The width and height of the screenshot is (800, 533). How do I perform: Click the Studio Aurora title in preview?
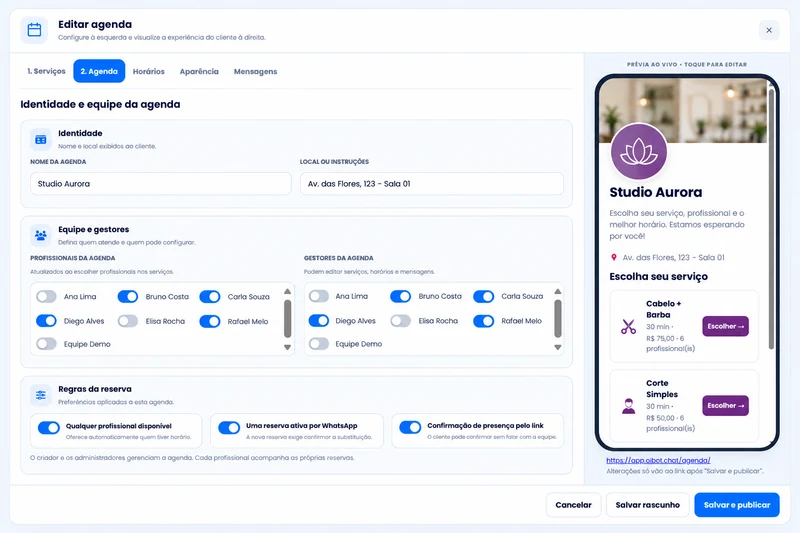(656, 192)
